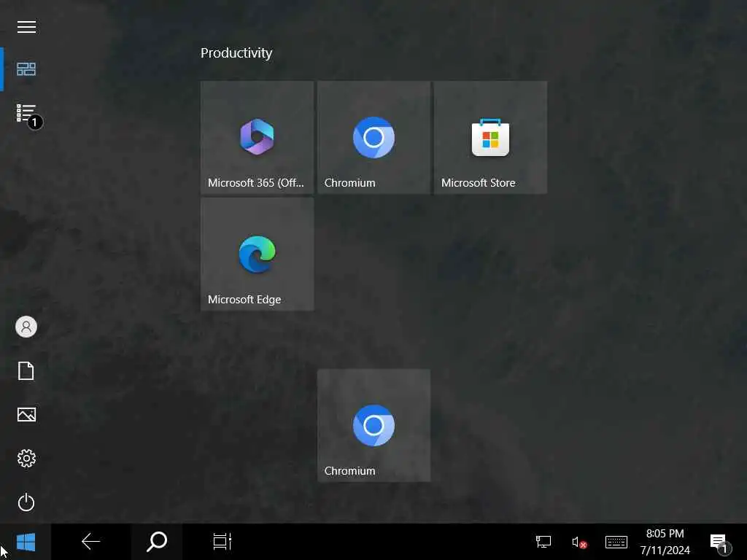The image size is (747, 560).
Task: Open the Microsoft Store tile
Action: tap(491, 138)
